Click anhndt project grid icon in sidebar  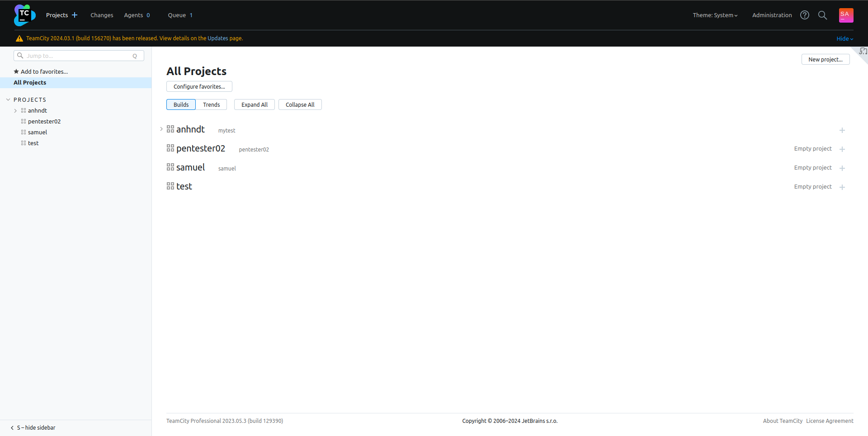coord(24,110)
